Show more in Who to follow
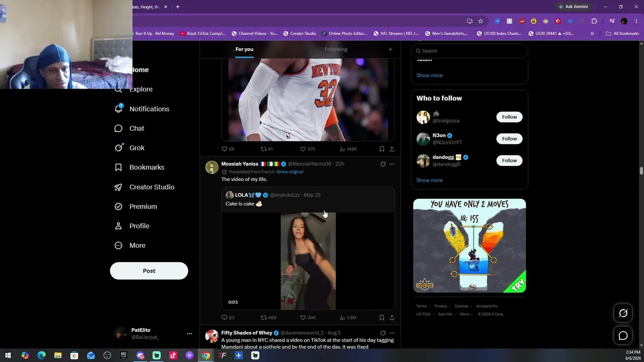Screen dimensions: 644x362 430,180
